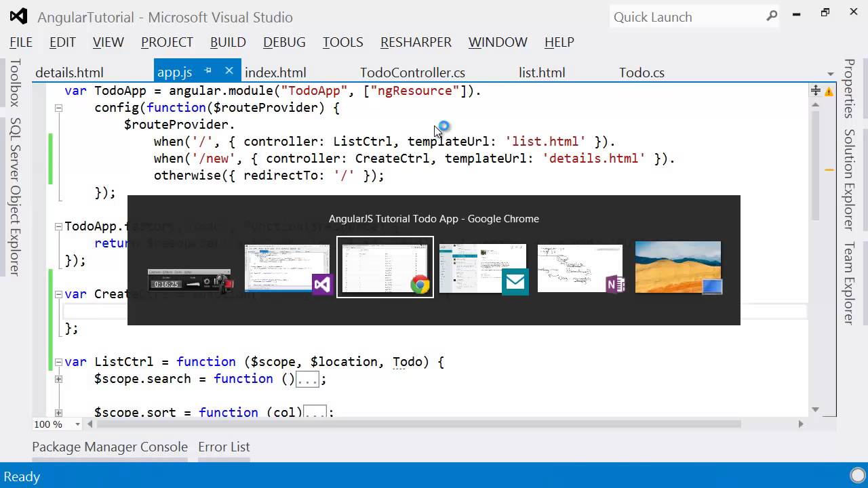Open the Solution Explorer side panel
868x488 pixels.
coord(849,180)
